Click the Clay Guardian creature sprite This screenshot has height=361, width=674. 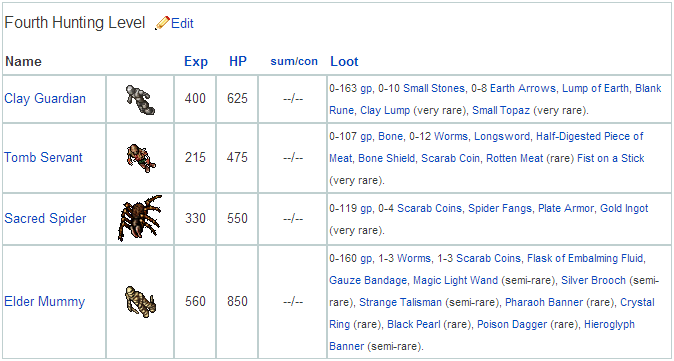click(140, 99)
